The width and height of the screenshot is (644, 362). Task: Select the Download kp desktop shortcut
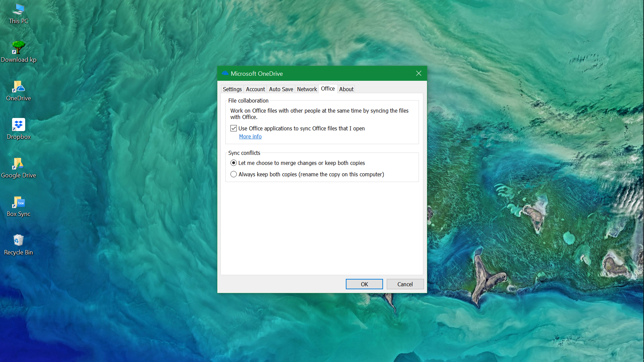tap(18, 52)
